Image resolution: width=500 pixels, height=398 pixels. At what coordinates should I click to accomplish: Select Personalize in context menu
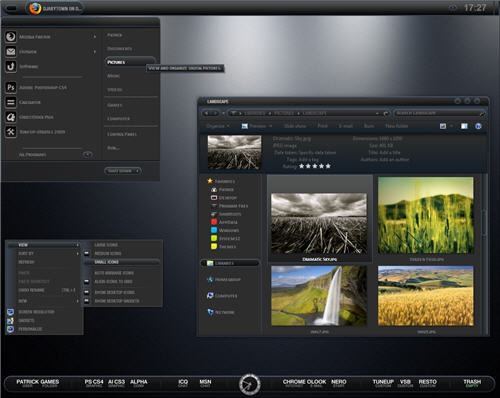coord(30,329)
